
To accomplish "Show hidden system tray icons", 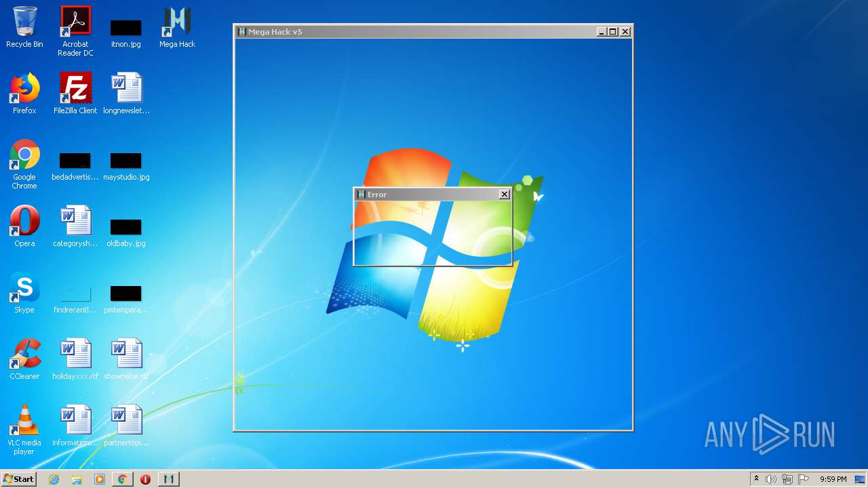I will coord(756,479).
